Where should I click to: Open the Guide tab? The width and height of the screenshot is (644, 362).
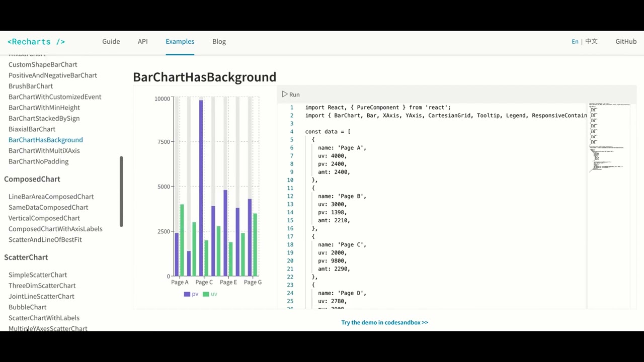[111, 41]
